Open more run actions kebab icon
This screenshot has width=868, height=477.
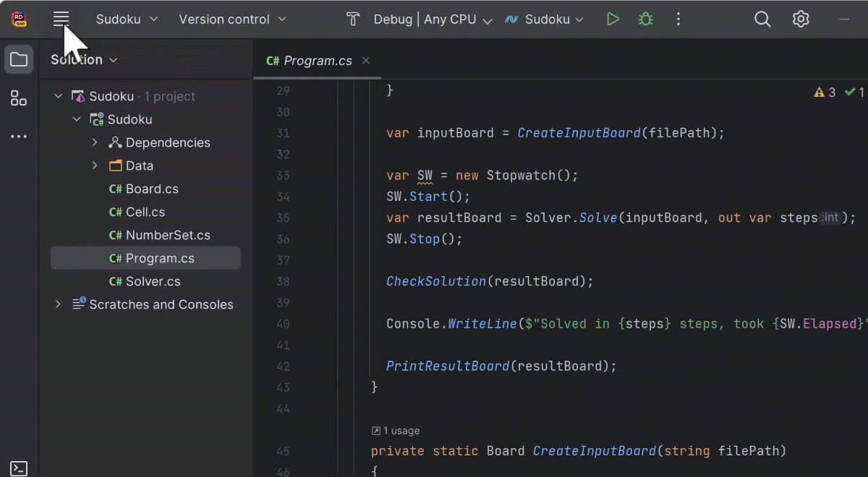(678, 19)
